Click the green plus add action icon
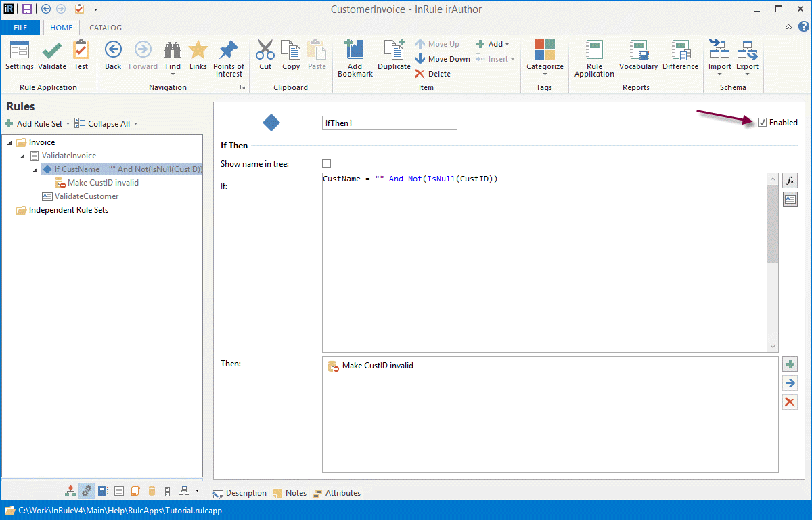The width and height of the screenshot is (812, 520). 790,365
